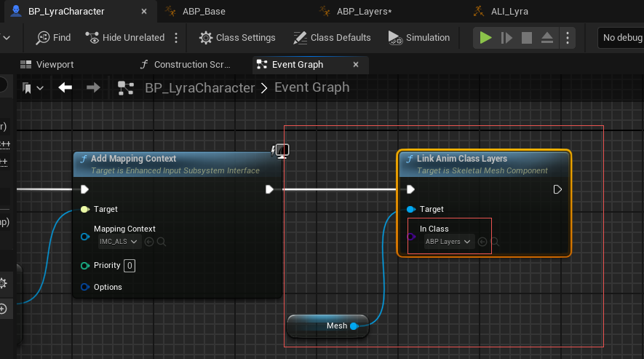This screenshot has height=359, width=644.
Task: Click the client-only icon on Add Mapping Context
Action: click(280, 151)
